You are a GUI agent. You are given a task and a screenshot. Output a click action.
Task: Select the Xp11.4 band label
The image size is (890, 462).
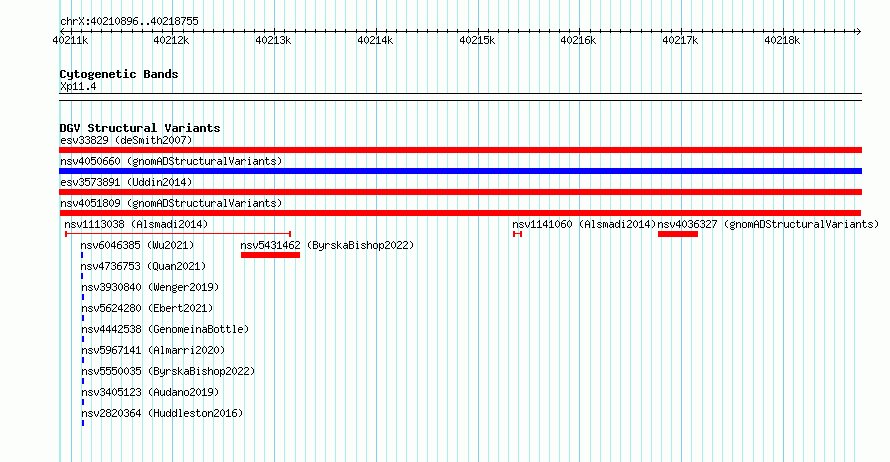[78, 87]
